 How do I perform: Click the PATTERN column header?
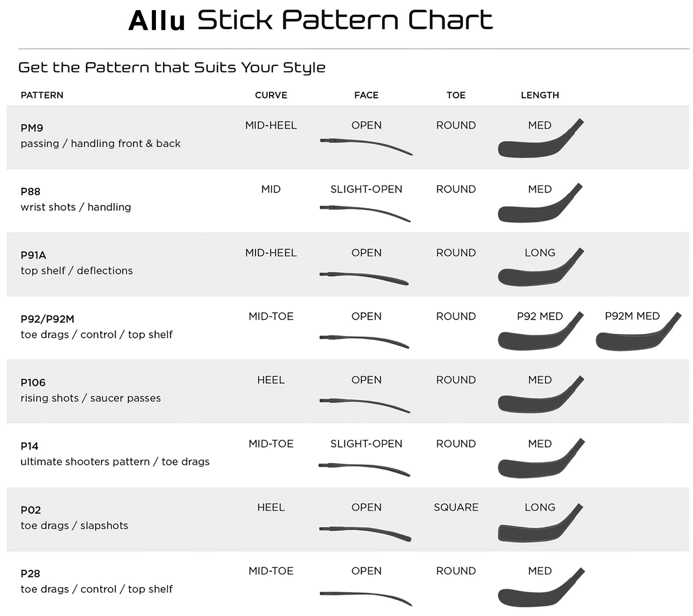pyautogui.click(x=42, y=95)
